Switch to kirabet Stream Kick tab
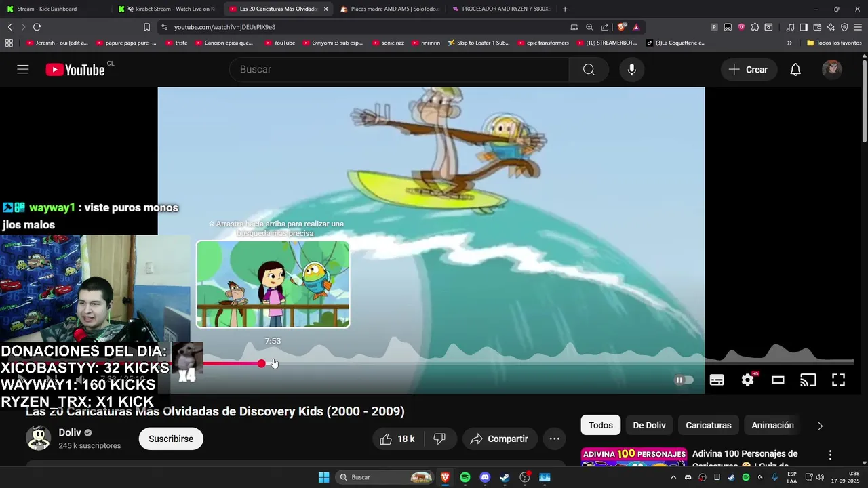The width and height of the screenshot is (868, 488). [x=166, y=9]
